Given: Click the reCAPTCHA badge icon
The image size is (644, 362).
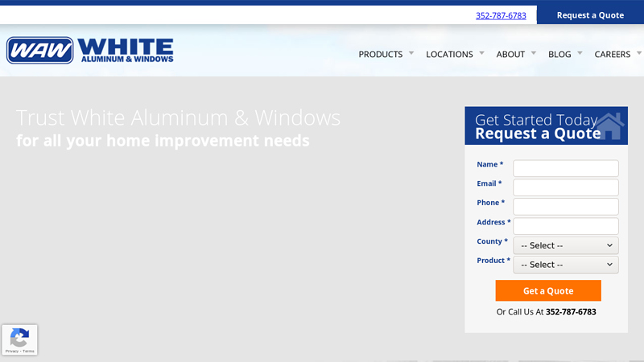Looking at the screenshot, I should pos(19,337).
